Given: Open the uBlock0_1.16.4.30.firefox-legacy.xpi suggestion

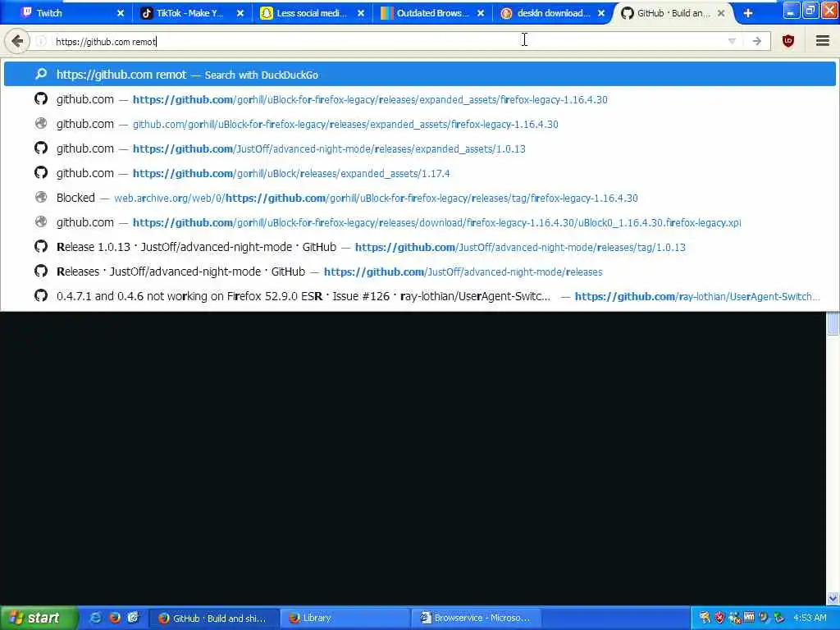Looking at the screenshot, I should [x=419, y=222].
